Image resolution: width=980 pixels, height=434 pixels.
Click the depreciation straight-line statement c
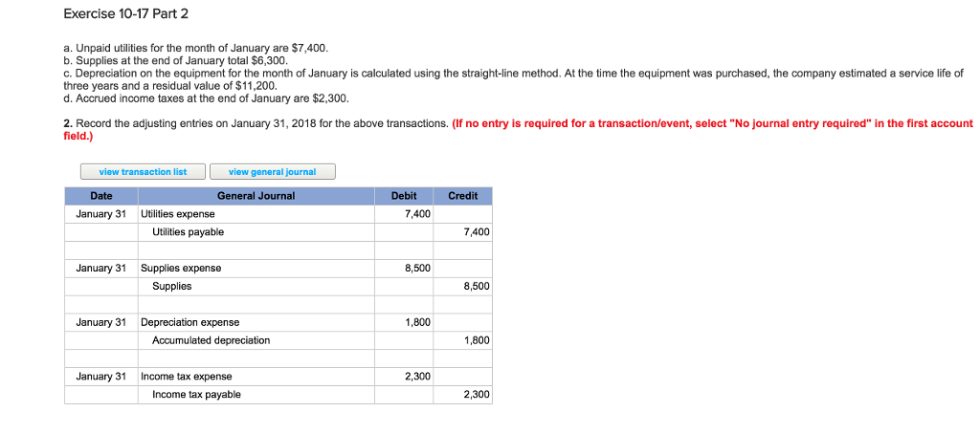pyautogui.click(x=513, y=79)
